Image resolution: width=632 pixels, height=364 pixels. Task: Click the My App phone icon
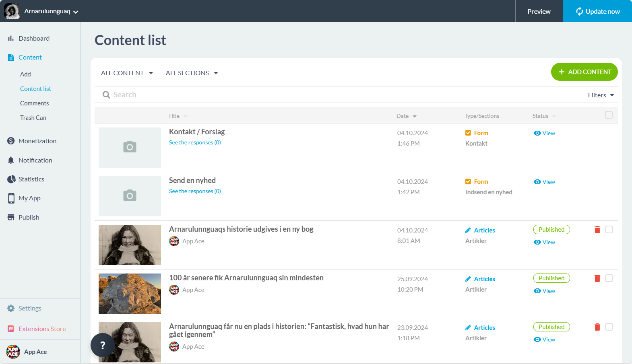point(11,198)
